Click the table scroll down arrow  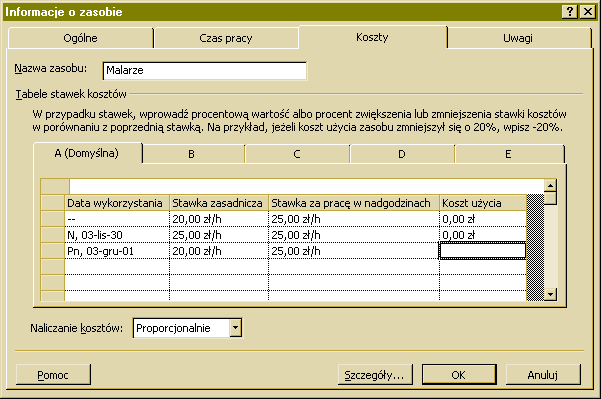(550, 294)
